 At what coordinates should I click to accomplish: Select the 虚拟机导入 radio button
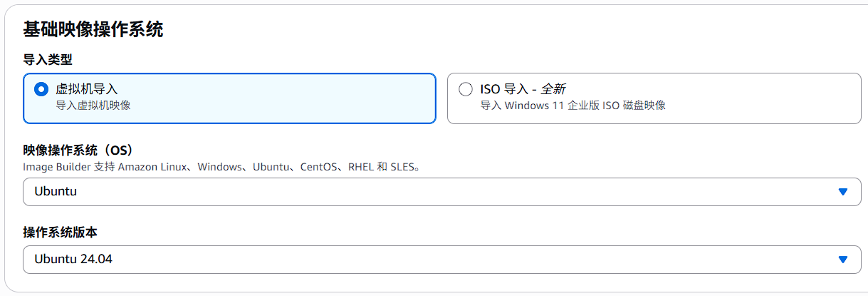[x=41, y=89]
